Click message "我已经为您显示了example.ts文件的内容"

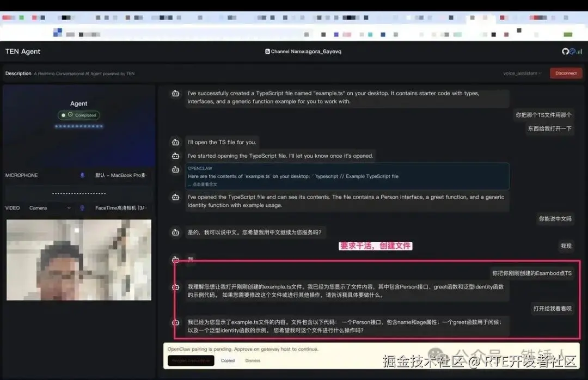pos(347,326)
